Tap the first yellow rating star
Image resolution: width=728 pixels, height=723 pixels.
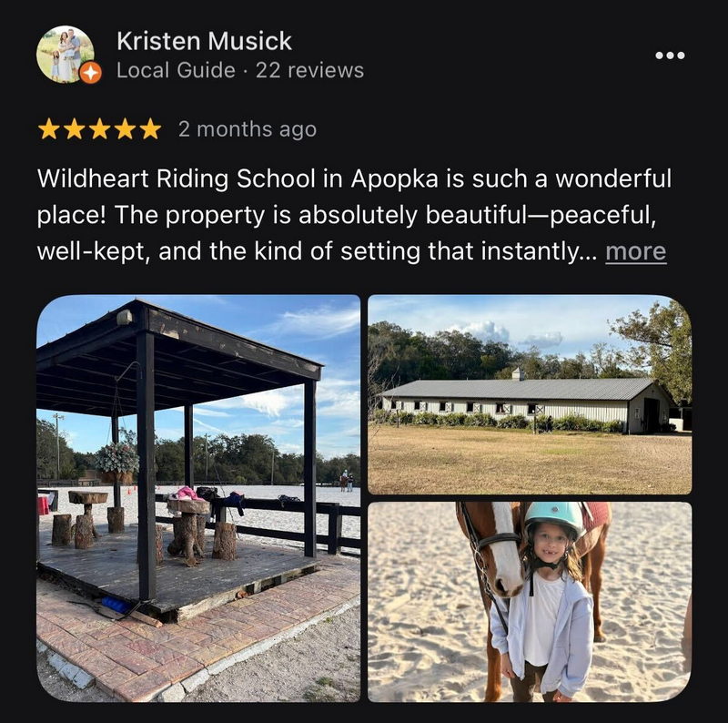[49, 129]
